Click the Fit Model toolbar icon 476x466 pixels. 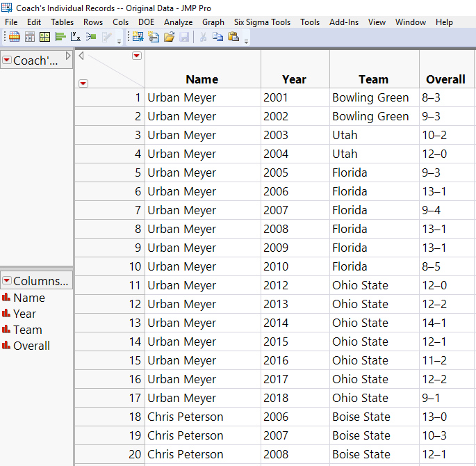pos(91,37)
